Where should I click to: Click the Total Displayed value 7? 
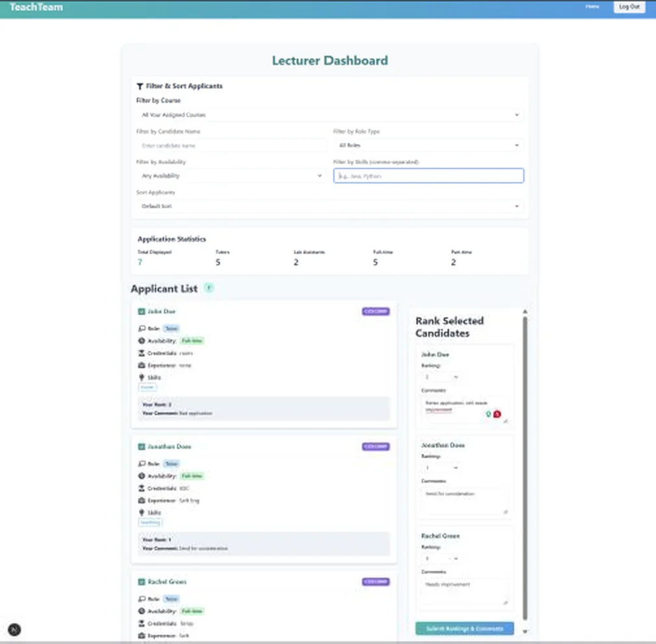tap(140, 262)
